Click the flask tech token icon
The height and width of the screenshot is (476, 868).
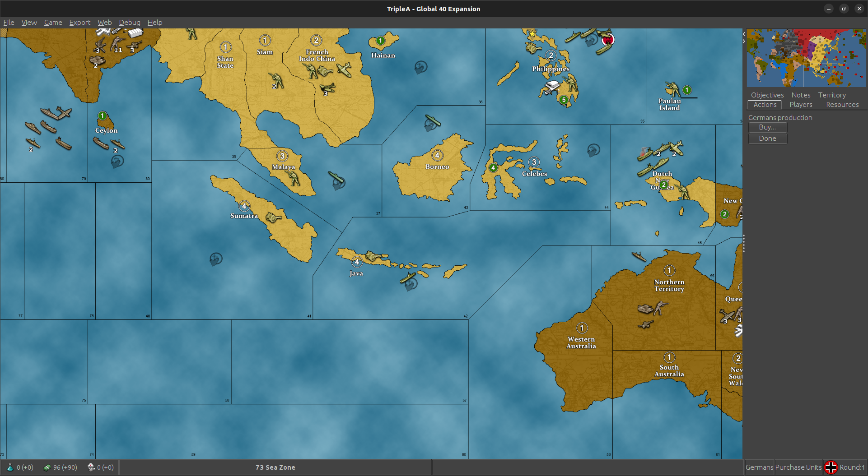pos(10,467)
